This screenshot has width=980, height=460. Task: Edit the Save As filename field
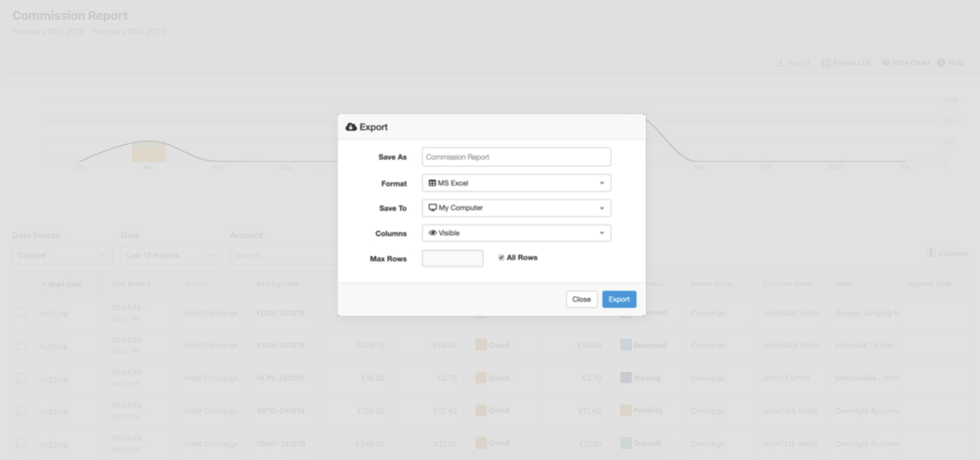click(516, 157)
